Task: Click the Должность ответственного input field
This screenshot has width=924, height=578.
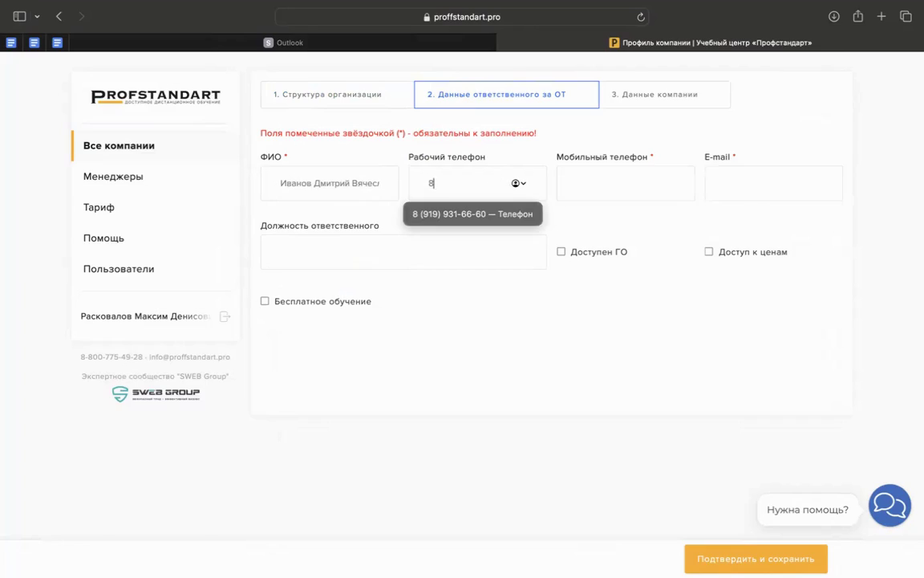Action: 403,252
